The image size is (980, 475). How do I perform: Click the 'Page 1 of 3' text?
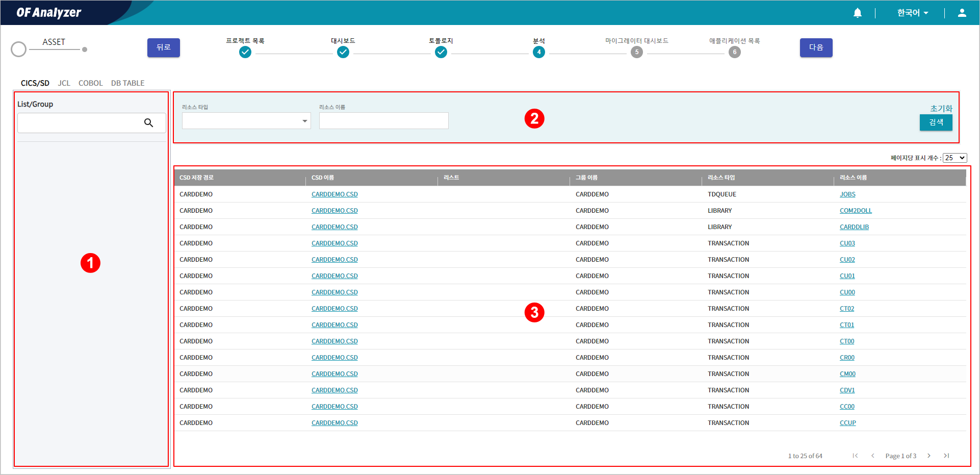click(901, 456)
